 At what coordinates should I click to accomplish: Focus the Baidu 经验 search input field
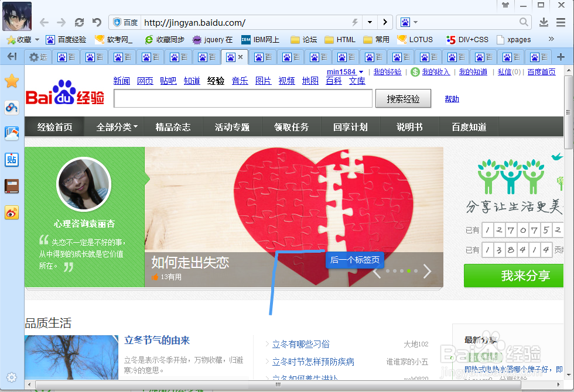click(242, 98)
